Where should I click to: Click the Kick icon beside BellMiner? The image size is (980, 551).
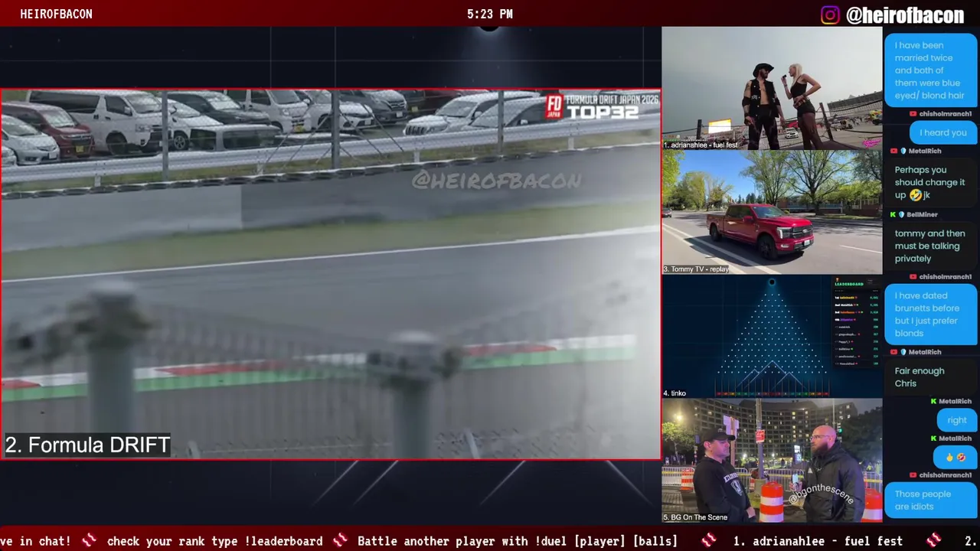tap(893, 215)
